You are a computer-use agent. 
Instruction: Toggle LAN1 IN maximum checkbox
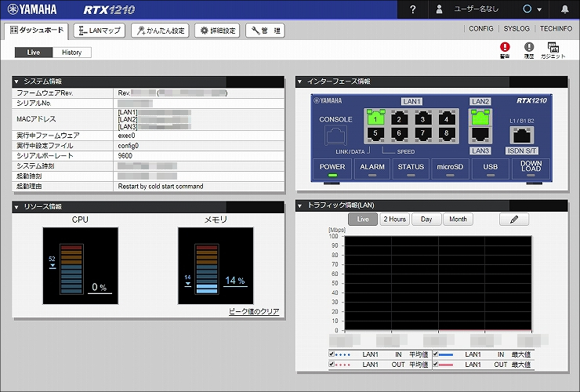[436, 354]
